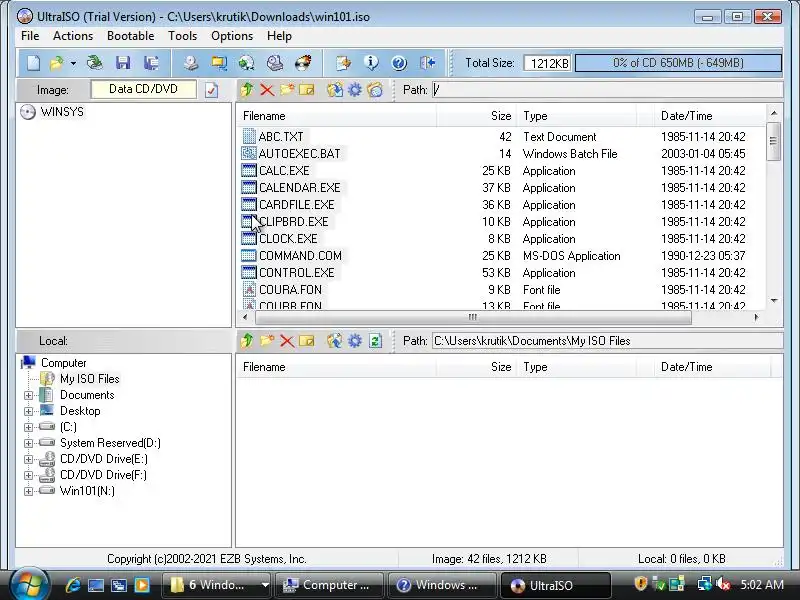Viewport: 800px width, 600px height.
Task: Click red X delete icon in Local toolbar
Action: coord(287,341)
